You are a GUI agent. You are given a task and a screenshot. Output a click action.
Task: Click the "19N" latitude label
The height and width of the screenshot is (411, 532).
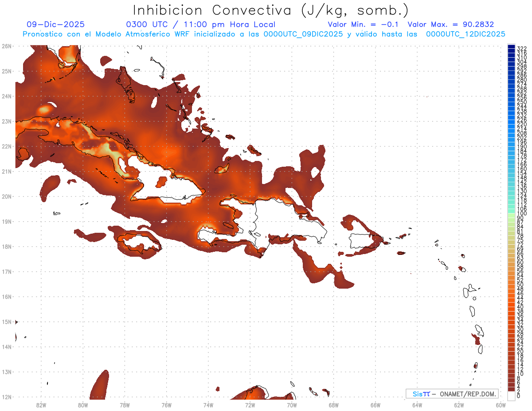[x=6, y=221]
